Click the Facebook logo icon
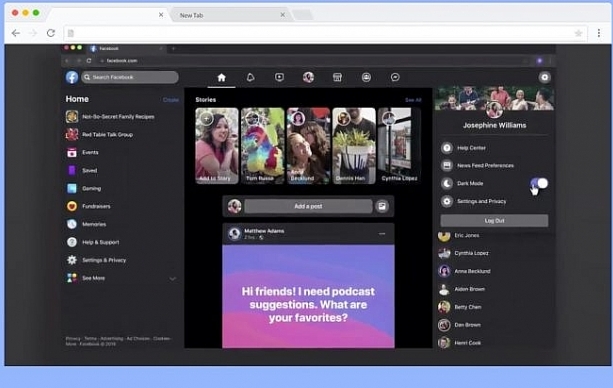The width and height of the screenshot is (613, 388). [x=72, y=77]
